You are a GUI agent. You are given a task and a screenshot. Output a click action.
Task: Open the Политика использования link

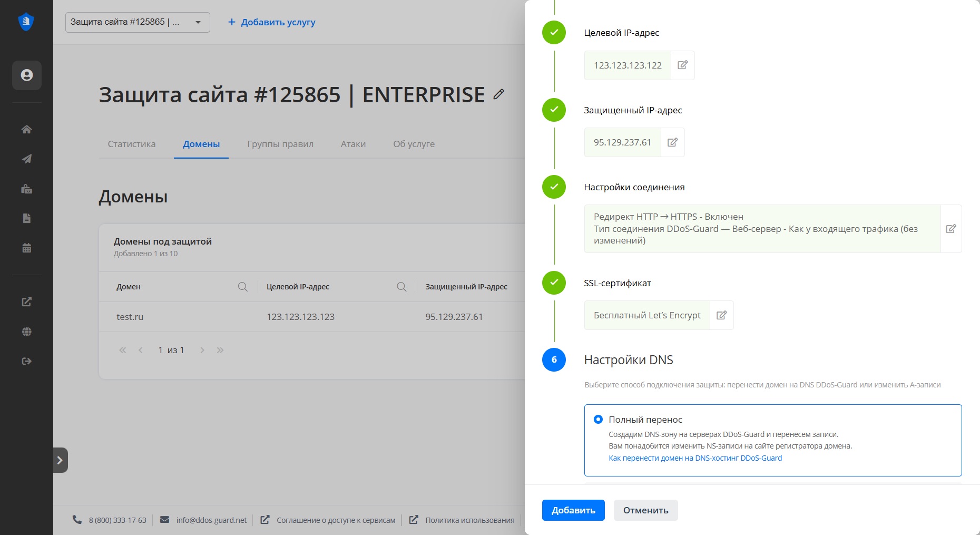pos(470,520)
